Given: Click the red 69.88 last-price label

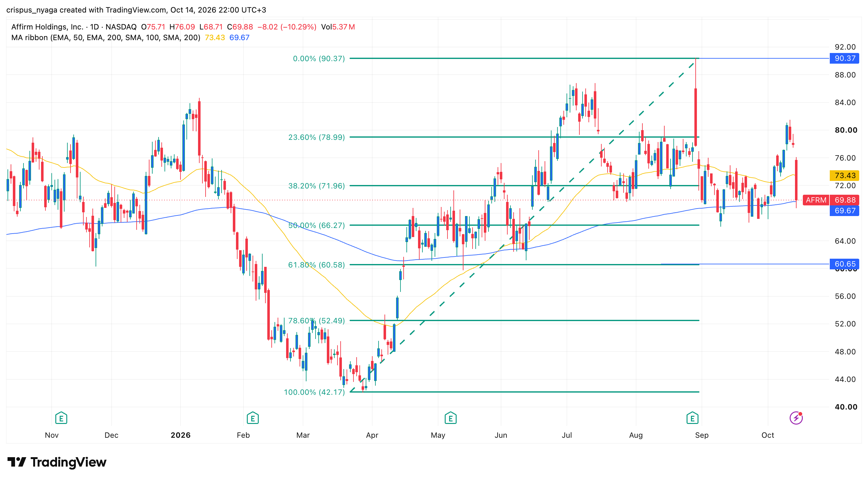Looking at the screenshot, I should (844, 200).
